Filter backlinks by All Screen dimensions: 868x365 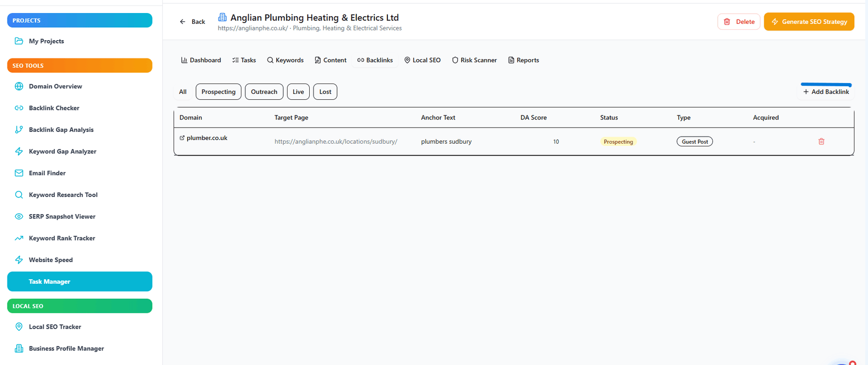[183, 92]
